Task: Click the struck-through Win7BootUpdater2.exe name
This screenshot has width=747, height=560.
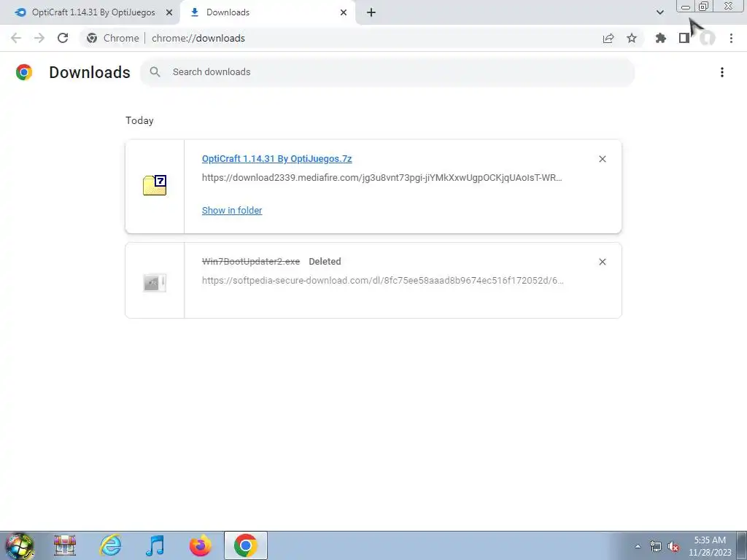Action: point(251,262)
